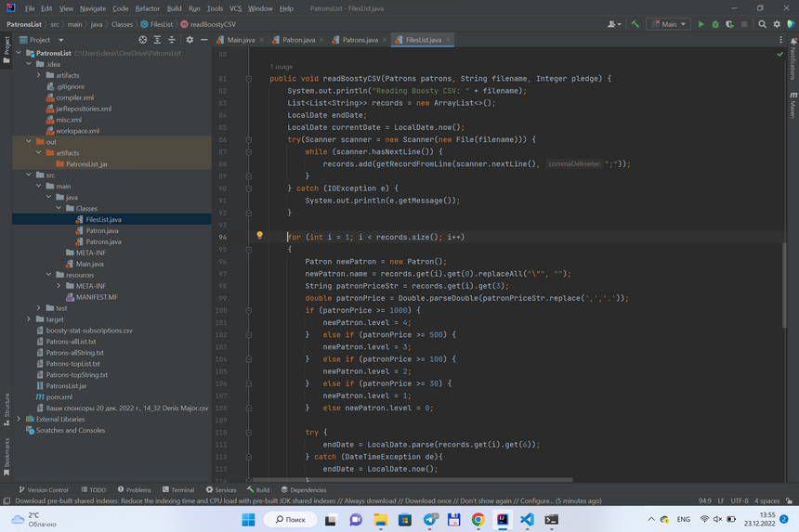The height and width of the screenshot is (532, 799).
Task: Open IDE settings gear in top toolbar
Action: coord(777,24)
